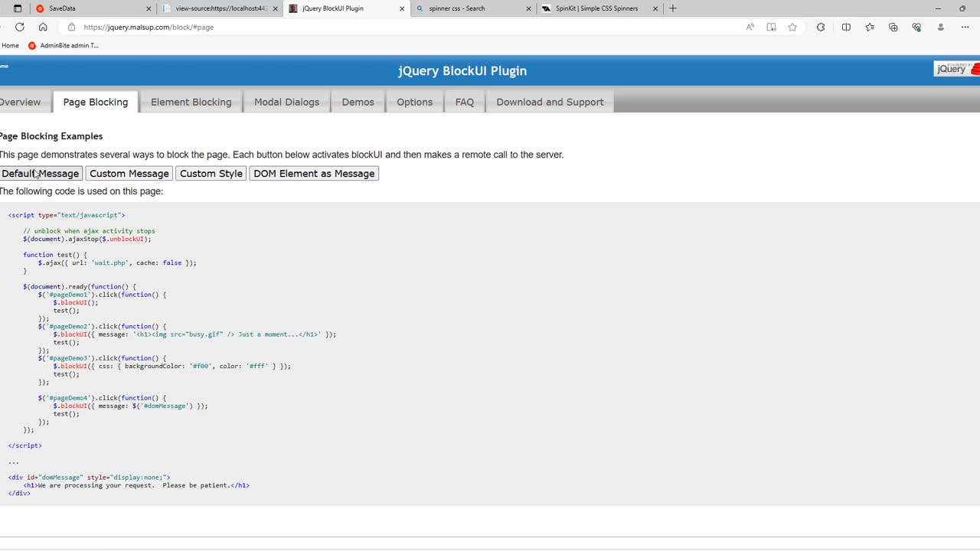Click the div id="domMessage" code line
Image resolution: width=980 pixels, height=551 pixels.
click(90, 478)
